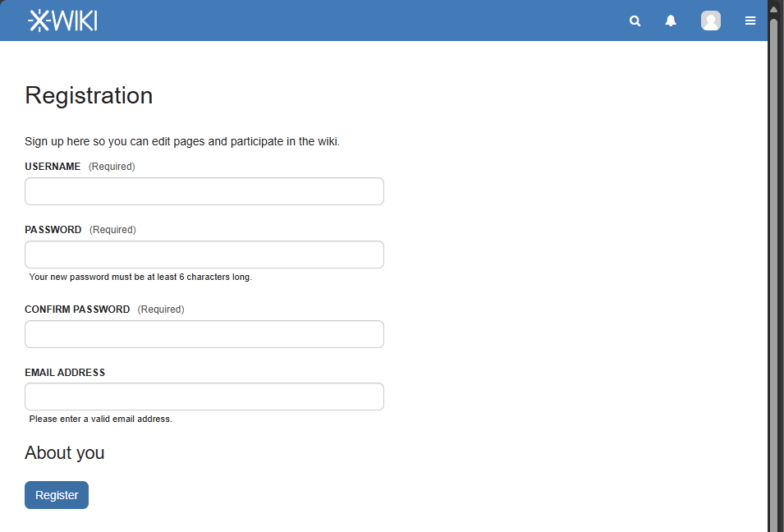Open the hamburger drawer menu
The width and height of the screenshot is (784, 532).
[750, 21]
